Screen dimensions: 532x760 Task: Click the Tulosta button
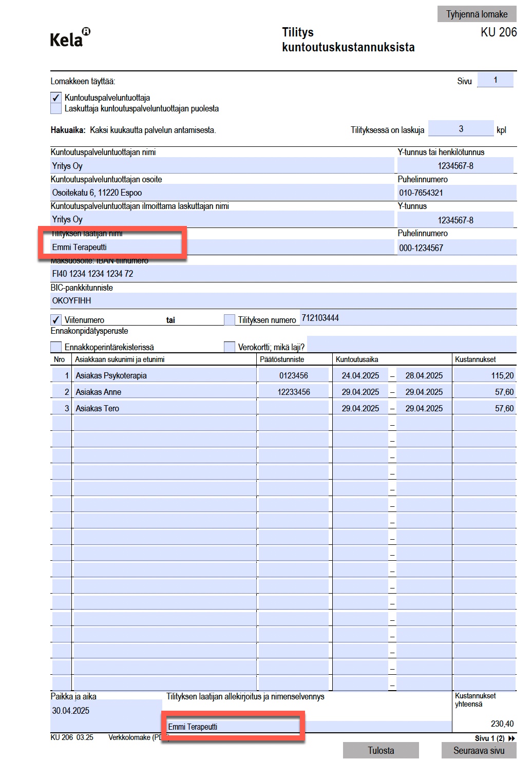click(381, 750)
